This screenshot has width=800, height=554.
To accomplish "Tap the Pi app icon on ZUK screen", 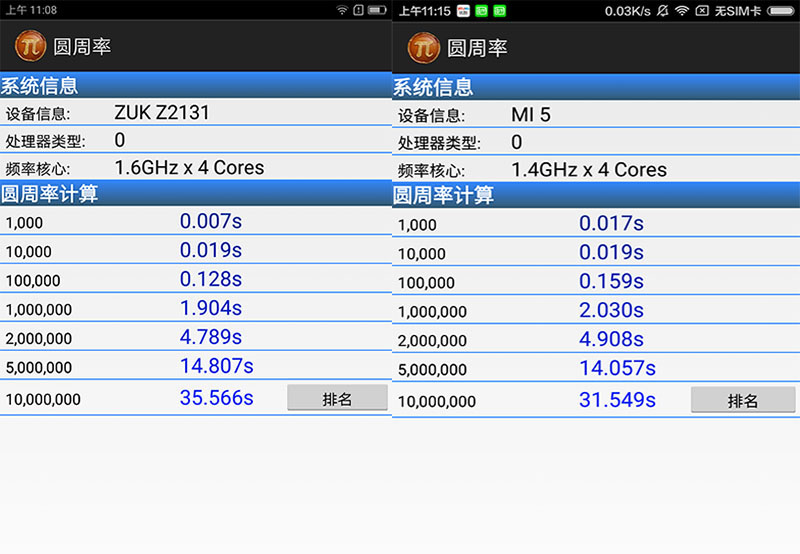I will (x=30, y=46).
